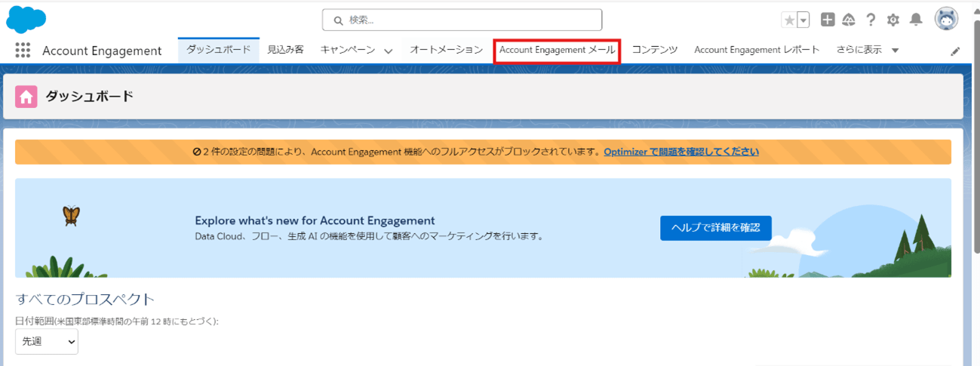
Task: Open the Trailhead guidance icon
Action: click(849, 20)
